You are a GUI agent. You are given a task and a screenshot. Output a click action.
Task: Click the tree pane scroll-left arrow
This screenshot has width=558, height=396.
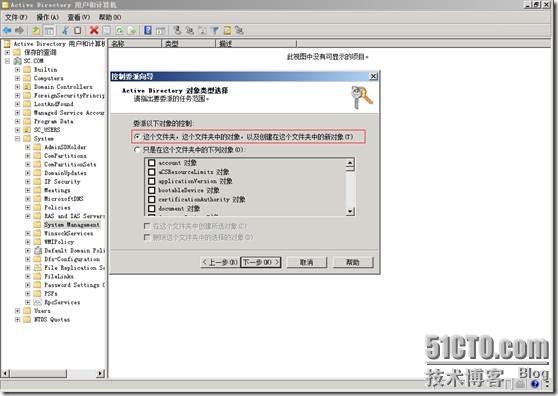point(5,374)
